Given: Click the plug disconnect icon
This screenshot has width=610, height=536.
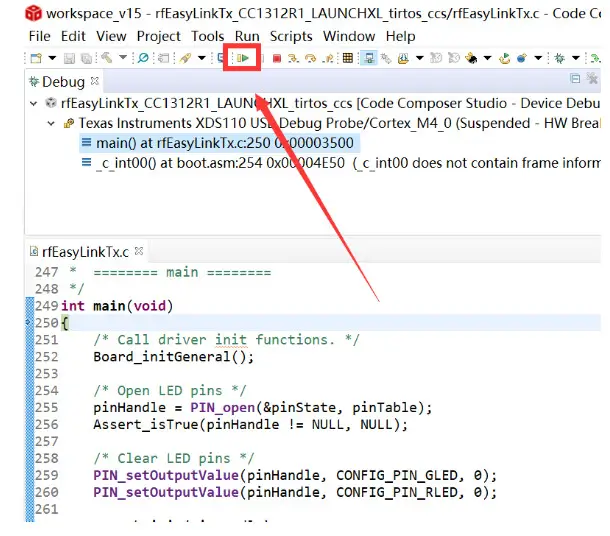Looking at the screenshot, I should pyautogui.click(x=386, y=59).
